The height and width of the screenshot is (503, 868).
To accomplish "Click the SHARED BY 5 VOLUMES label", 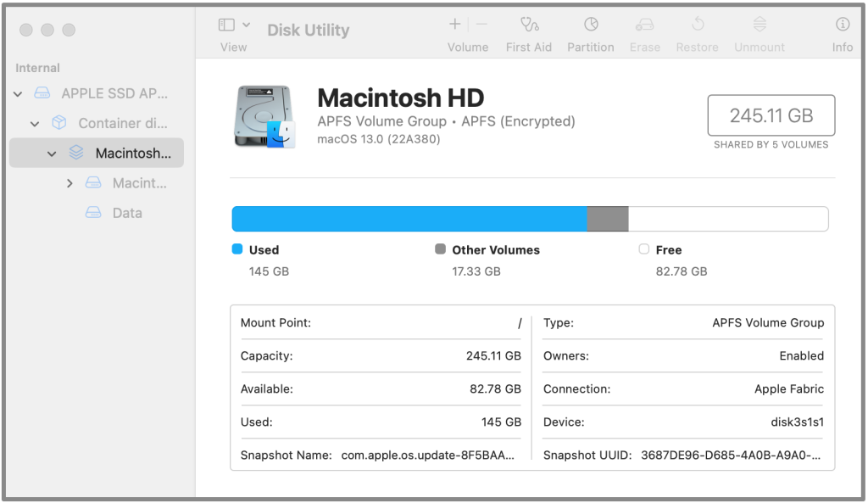I will [x=771, y=144].
